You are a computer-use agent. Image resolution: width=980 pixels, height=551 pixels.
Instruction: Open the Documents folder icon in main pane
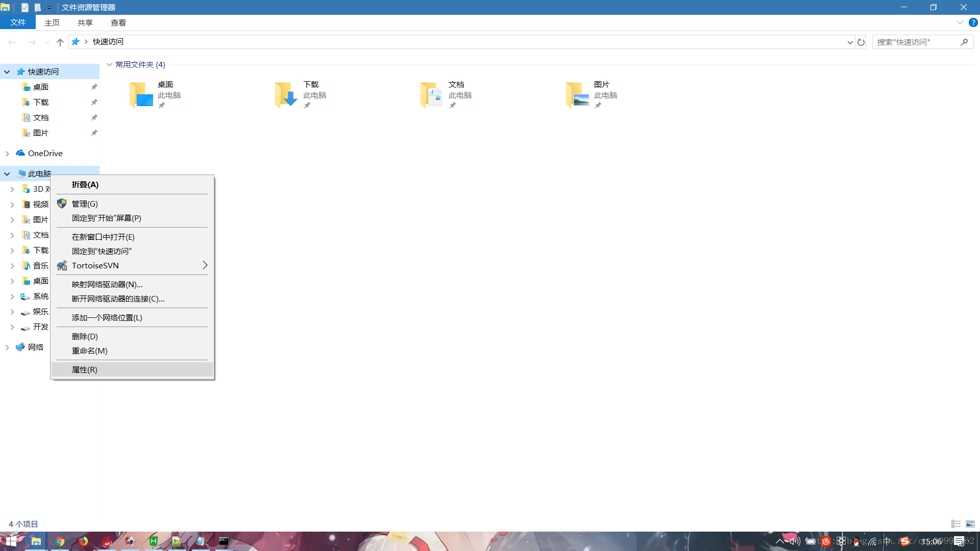pyautogui.click(x=431, y=95)
